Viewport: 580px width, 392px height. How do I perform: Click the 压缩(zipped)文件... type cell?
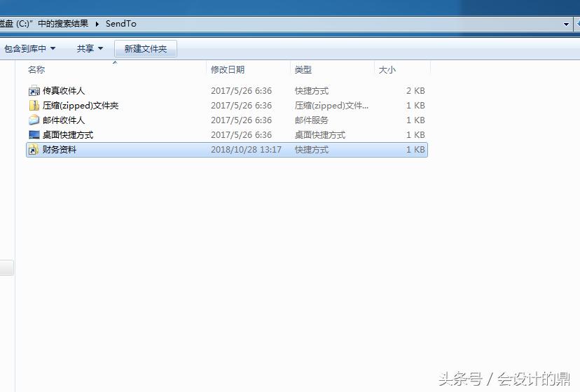[331, 106]
